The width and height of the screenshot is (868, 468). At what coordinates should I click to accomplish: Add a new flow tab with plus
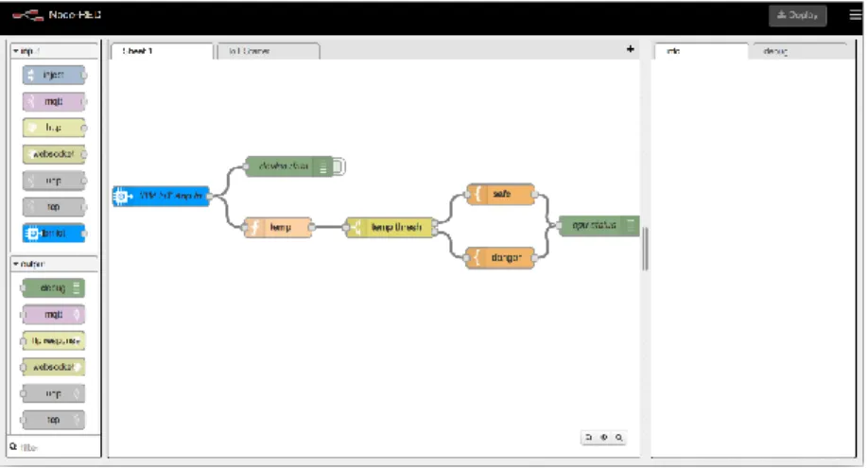[x=630, y=49]
